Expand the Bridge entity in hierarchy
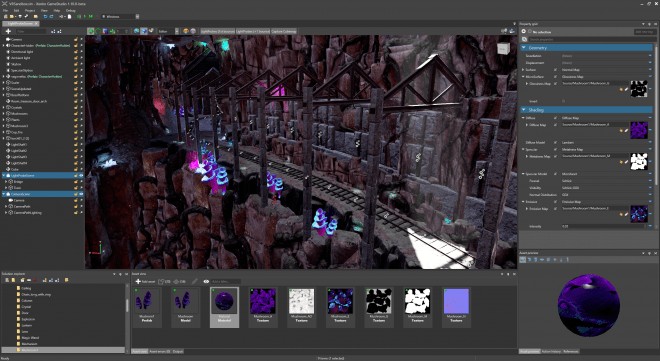660x361 pixels. click(x=6, y=182)
